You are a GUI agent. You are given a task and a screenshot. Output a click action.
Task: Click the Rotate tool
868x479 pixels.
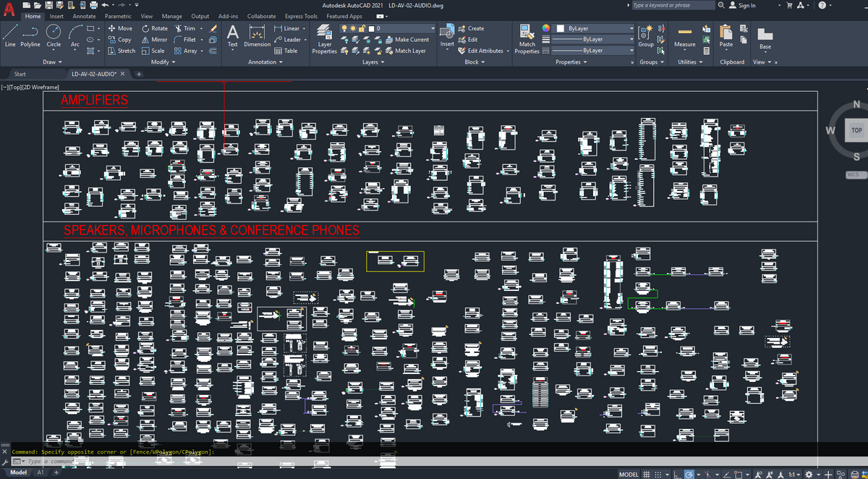pos(155,28)
